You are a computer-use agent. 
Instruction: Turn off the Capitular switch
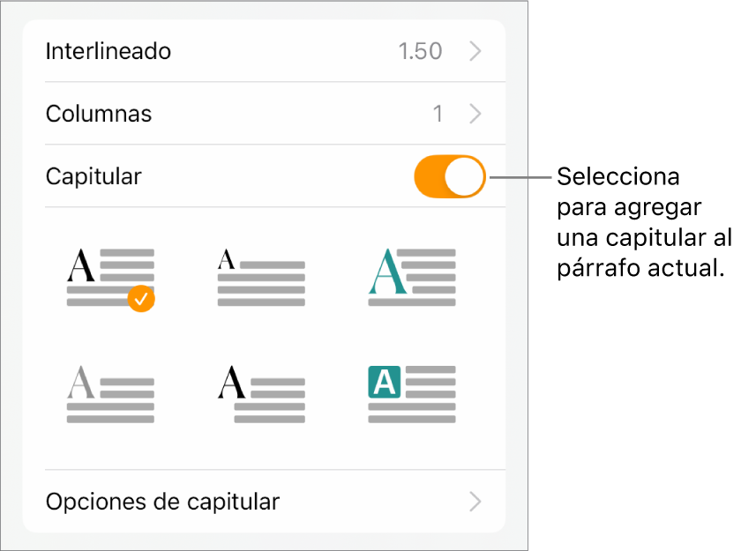click(x=449, y=176)
